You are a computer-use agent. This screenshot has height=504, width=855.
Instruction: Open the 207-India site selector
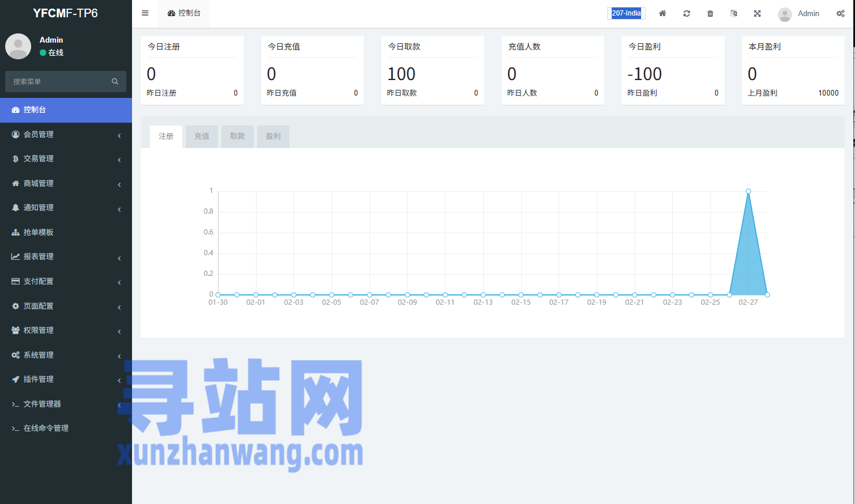coord(626,13)
